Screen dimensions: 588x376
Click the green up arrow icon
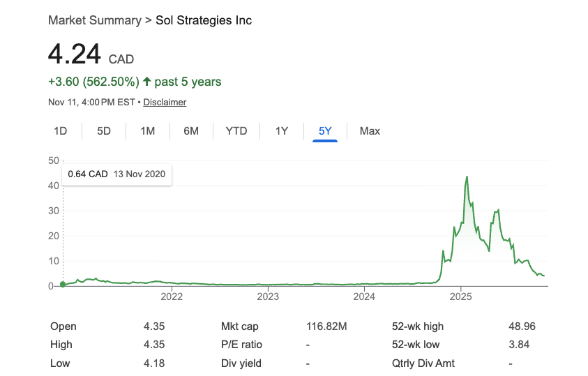tap(146, 82)
